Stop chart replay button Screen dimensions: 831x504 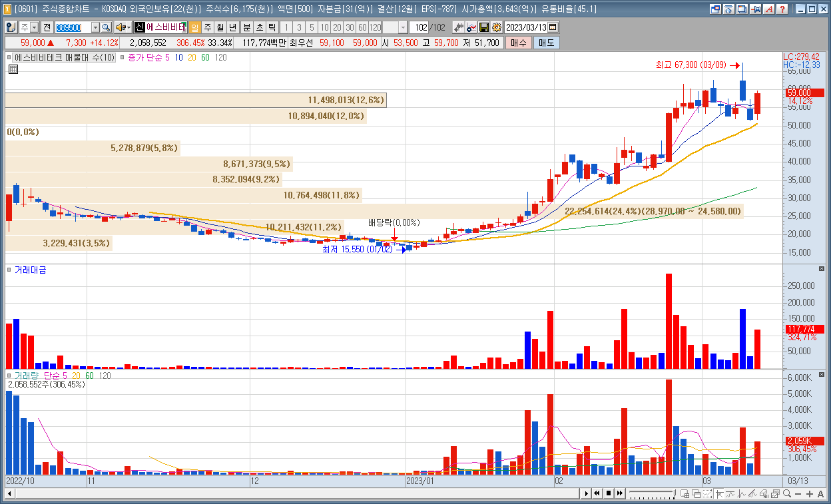tap(609, 493)
